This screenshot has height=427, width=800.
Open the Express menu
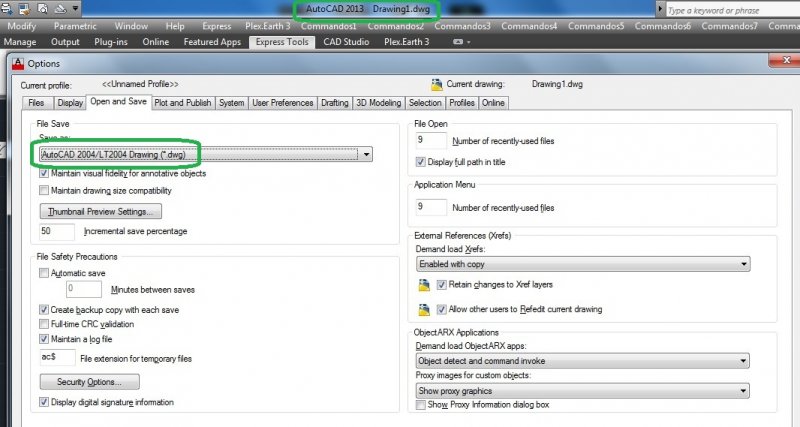coord(216,26)
